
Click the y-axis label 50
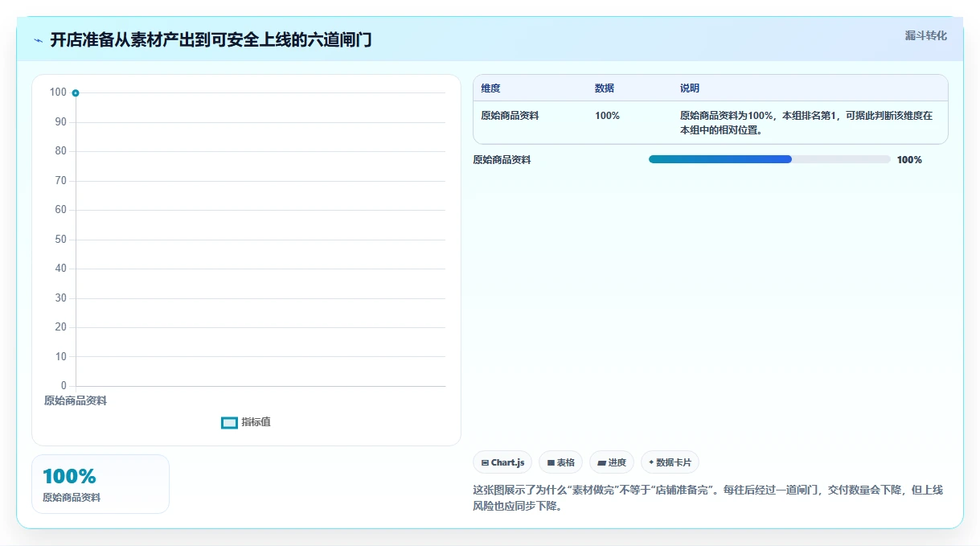[61, 240]
